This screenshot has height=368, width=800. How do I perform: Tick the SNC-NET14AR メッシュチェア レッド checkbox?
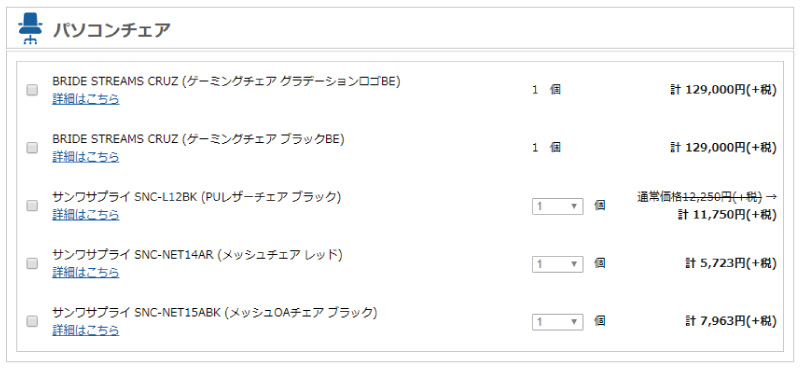point(32,263)
